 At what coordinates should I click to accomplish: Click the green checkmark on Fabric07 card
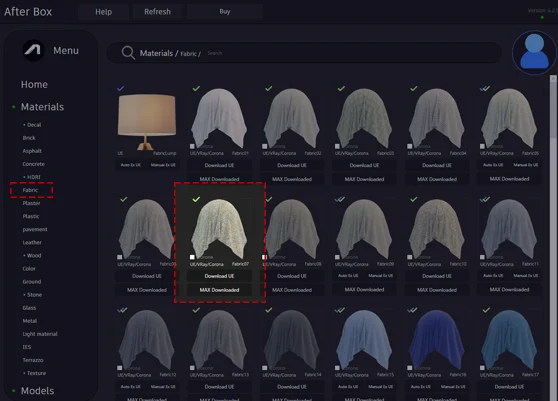pos(196,199)
